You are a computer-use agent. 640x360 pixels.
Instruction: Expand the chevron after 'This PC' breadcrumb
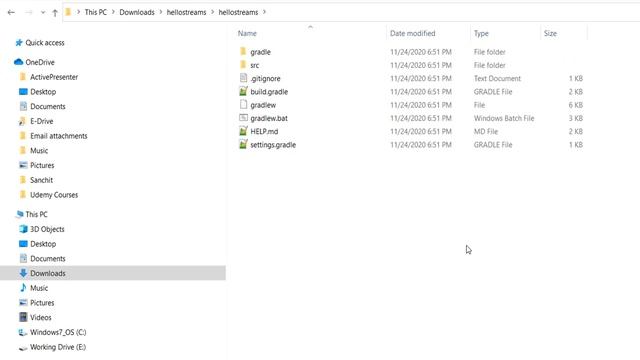(113, 12)
